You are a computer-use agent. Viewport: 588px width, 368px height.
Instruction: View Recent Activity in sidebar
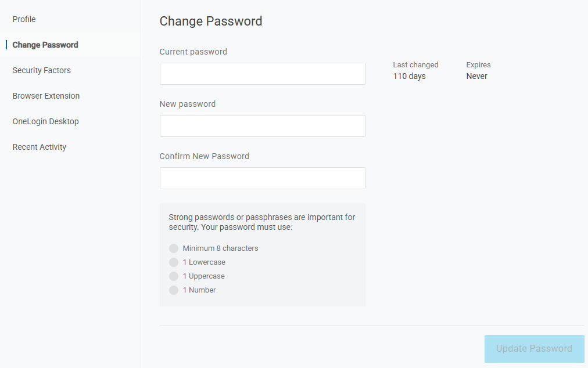[x=40, y=147]
